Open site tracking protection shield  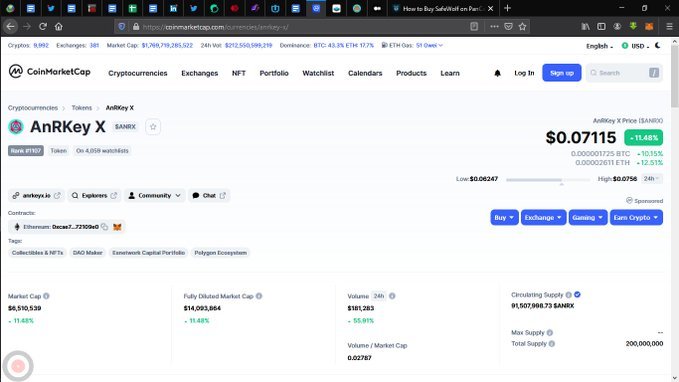[x=122, y=26]
